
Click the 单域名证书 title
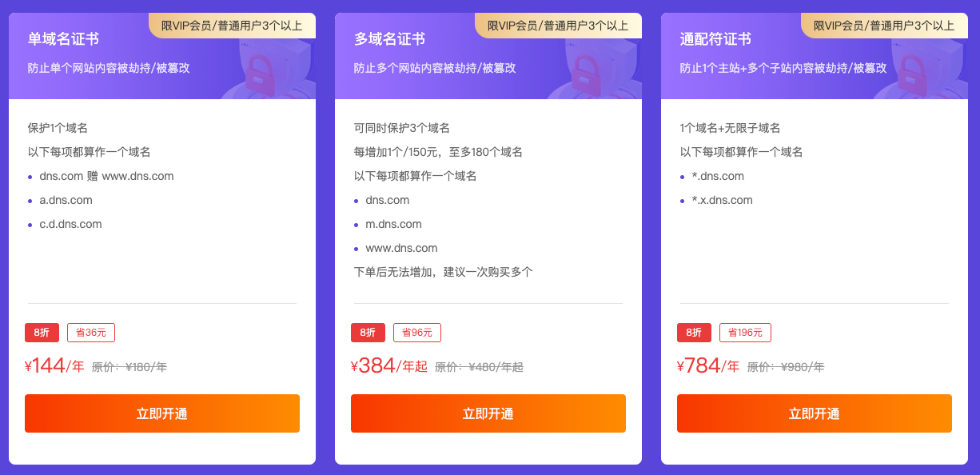(x=63, y=39)
